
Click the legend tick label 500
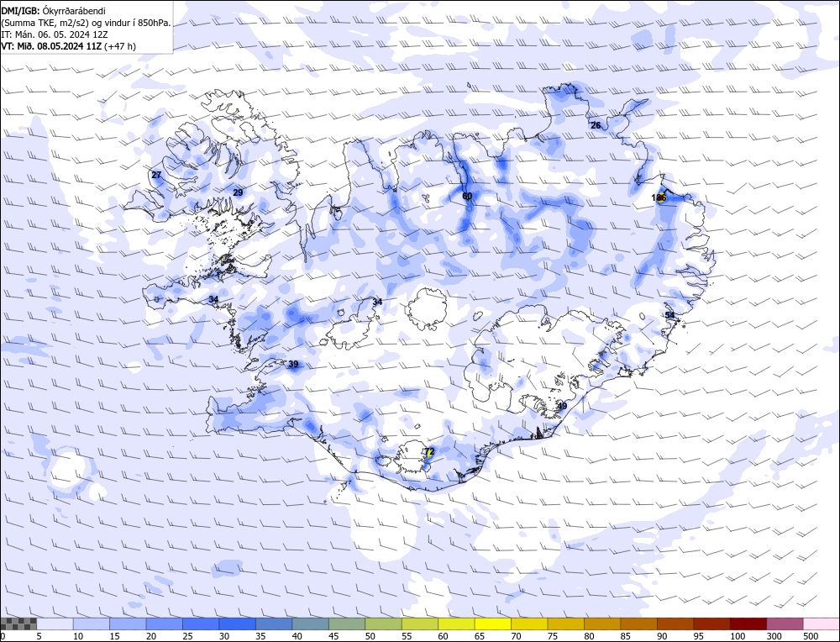coord(810,636)
